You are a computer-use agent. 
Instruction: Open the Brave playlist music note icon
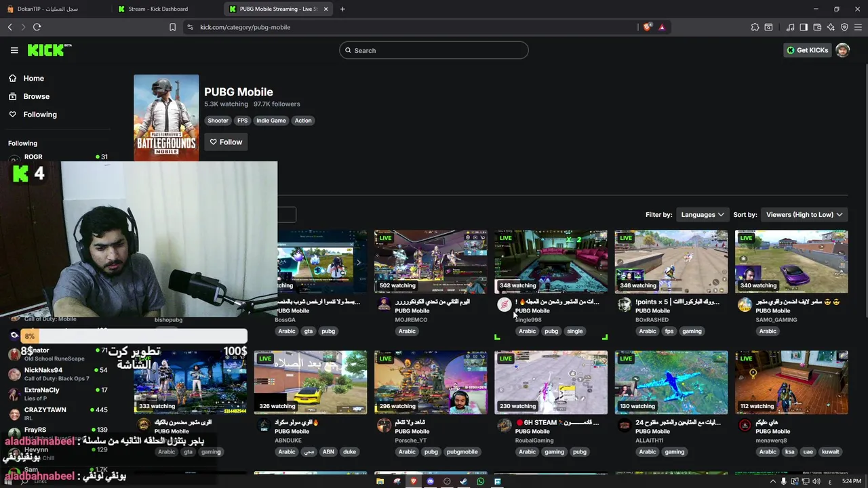tap(790, 27)
